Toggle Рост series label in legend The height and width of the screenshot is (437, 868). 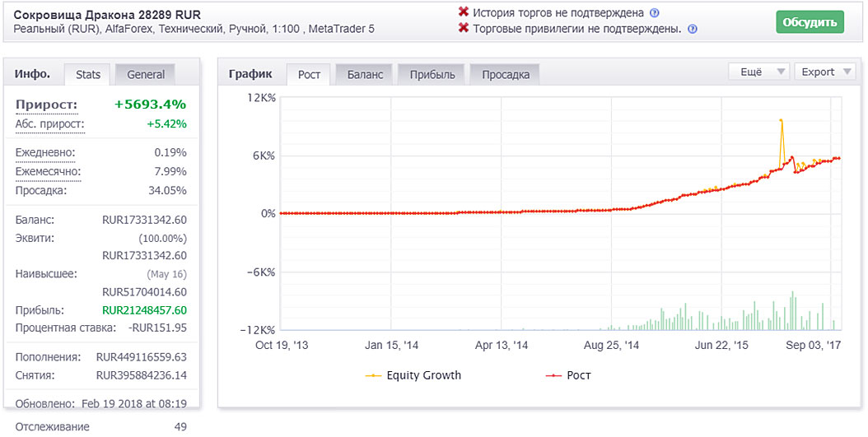pyautogui.click(x=579, y=375)
